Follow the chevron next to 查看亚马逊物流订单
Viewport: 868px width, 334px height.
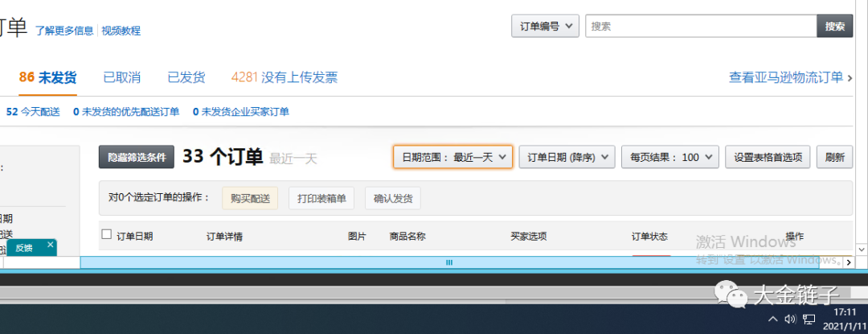click(x=850, y=77)
